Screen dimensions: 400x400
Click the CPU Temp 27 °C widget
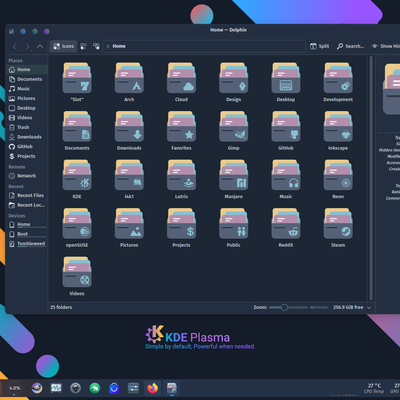(x=374, y=388)
